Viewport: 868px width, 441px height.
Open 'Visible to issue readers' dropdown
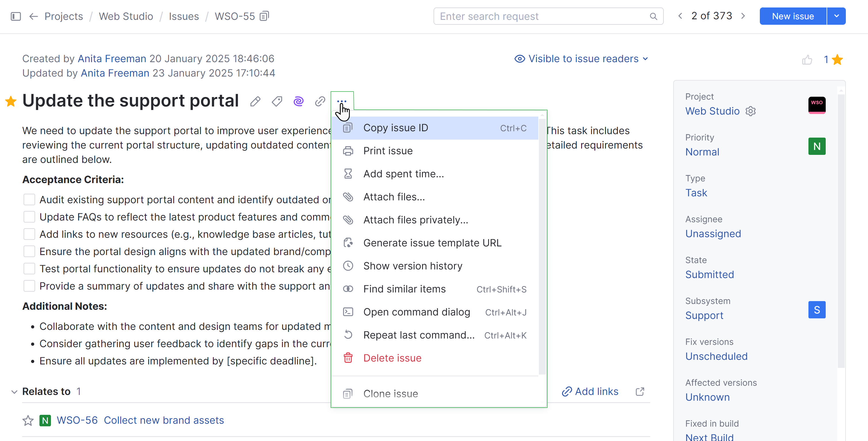pyautogui.click(x=581, y=59)
